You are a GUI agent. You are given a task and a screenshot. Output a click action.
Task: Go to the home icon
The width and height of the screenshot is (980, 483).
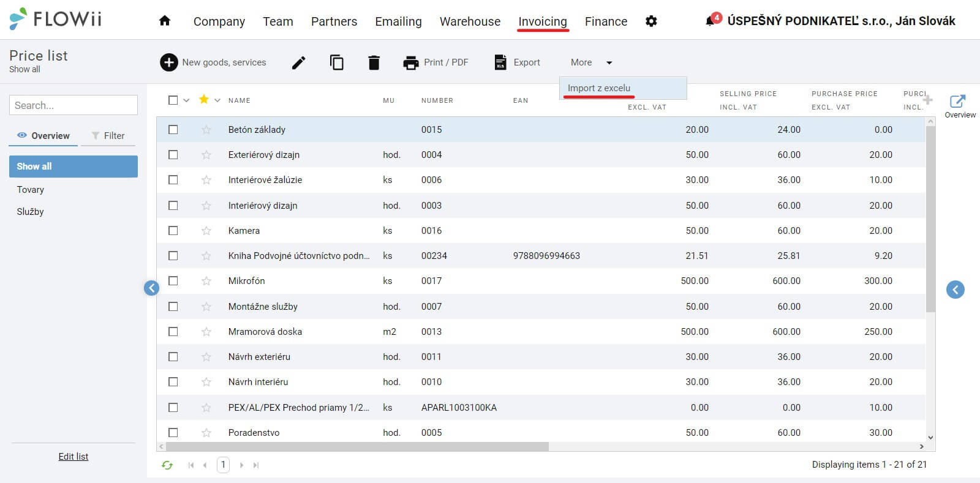click(164, 21)
